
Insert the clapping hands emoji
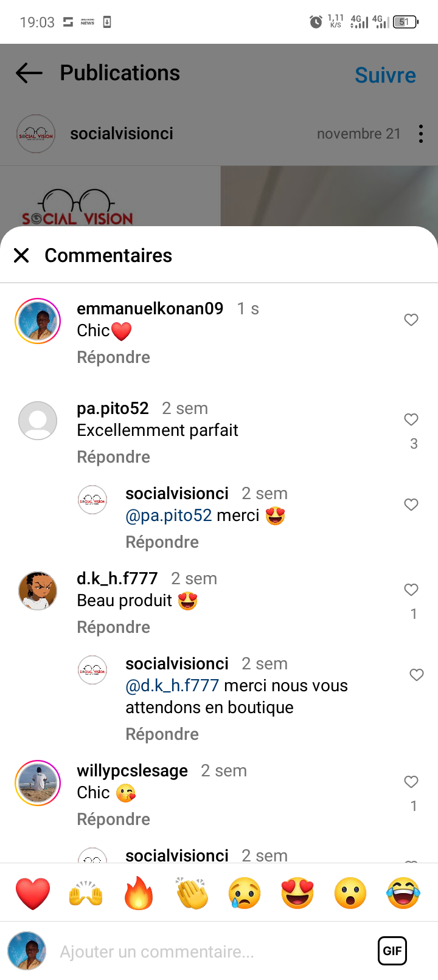[x=192, y=893]
